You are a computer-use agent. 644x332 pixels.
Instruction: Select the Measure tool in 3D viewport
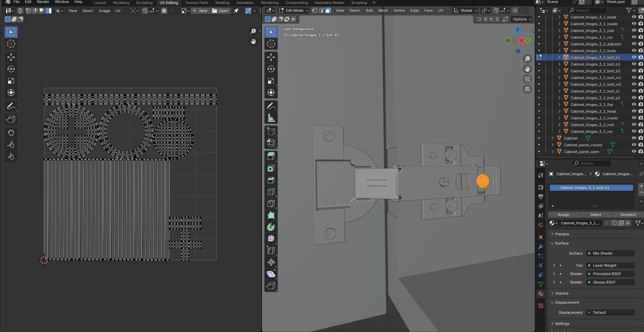click(271, 118)
